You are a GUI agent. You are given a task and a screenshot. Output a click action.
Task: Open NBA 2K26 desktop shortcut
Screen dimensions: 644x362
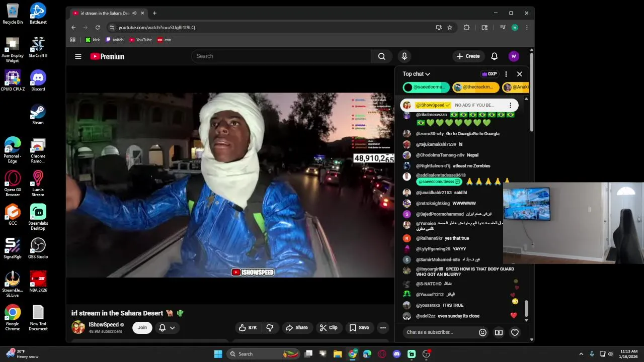(38, 282)
